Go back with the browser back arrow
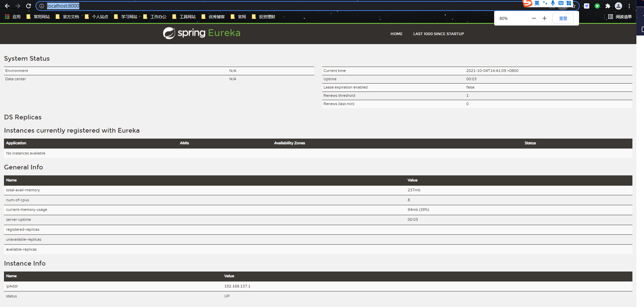644x307 pixels. tap(7, 6)
